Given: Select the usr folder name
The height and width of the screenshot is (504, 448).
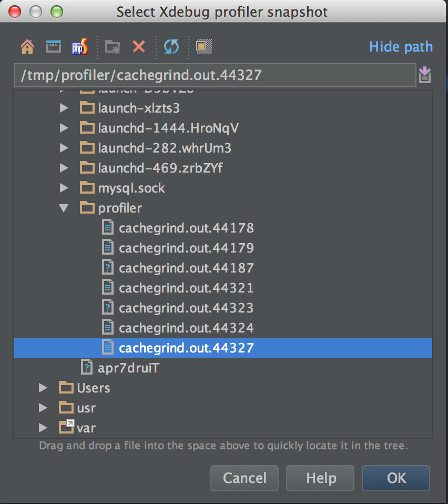Looking at the screenshot, I should pyautogui.click(x=86, y=408).
